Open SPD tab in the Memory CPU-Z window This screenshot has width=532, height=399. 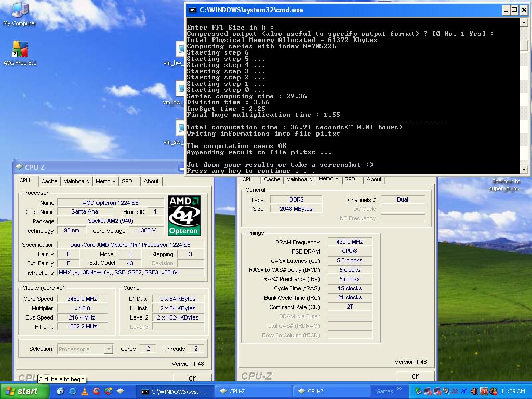(x=350, y=179)
